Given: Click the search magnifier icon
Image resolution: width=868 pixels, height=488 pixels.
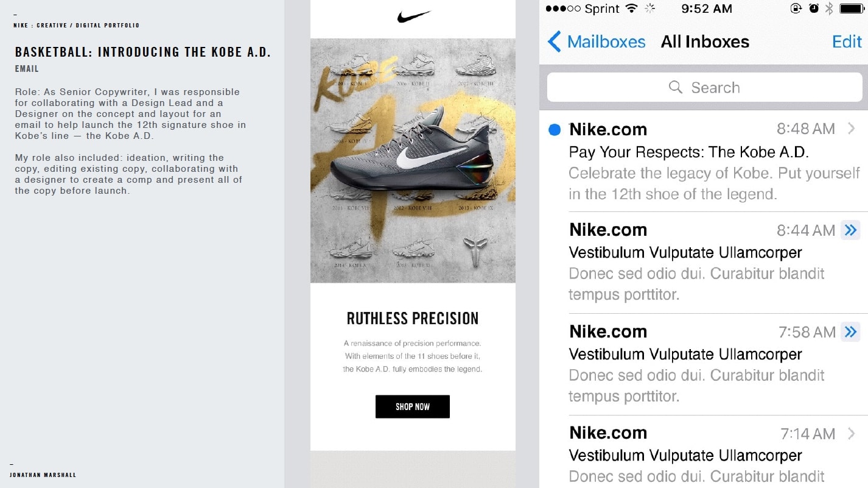Looking at the screenshot, I should [x=676, y=87].
